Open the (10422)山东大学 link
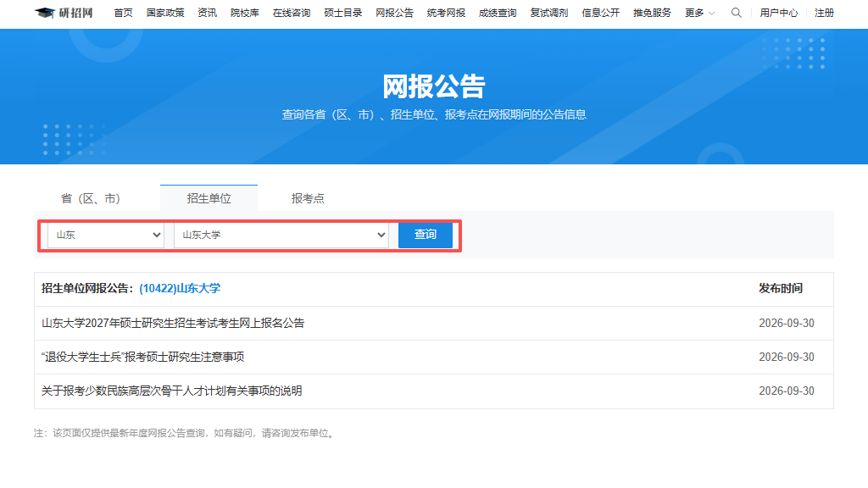The image size is (868, 488). [x=180, y=288]
